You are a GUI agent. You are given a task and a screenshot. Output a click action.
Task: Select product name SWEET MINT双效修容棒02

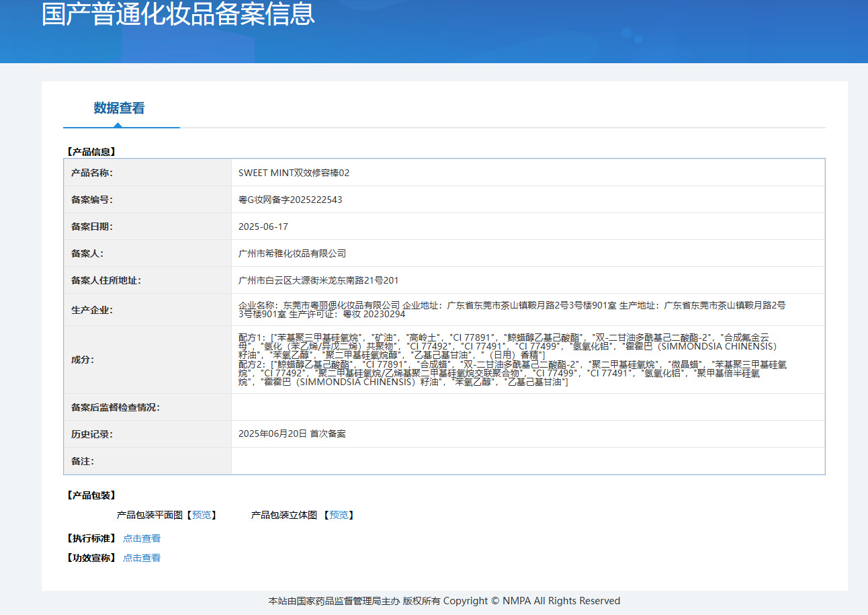(294, 173)
